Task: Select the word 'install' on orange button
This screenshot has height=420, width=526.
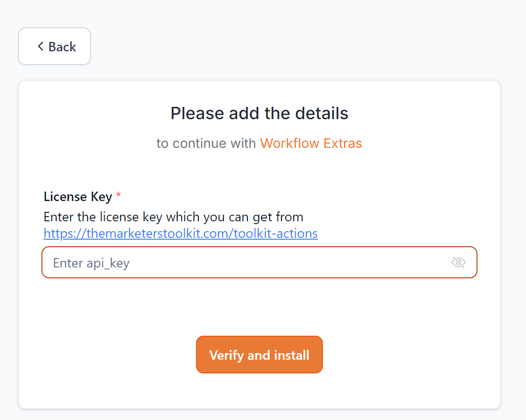Action: [x=291, y=355]
